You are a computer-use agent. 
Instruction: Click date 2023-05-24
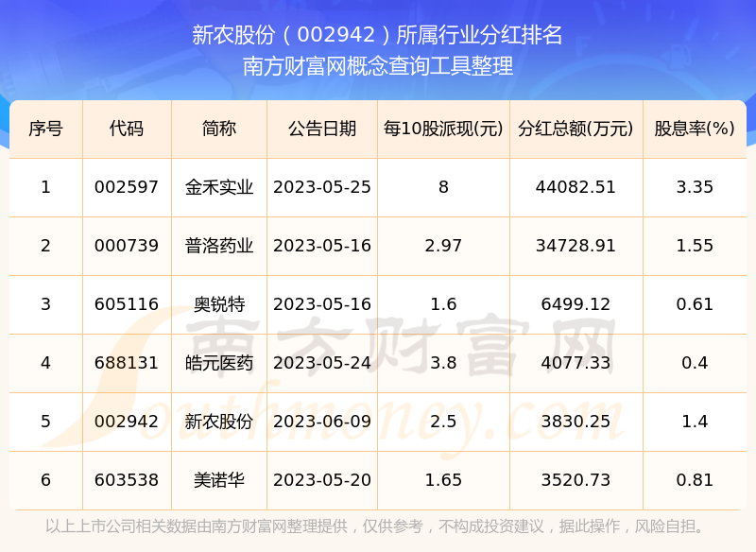322,363
